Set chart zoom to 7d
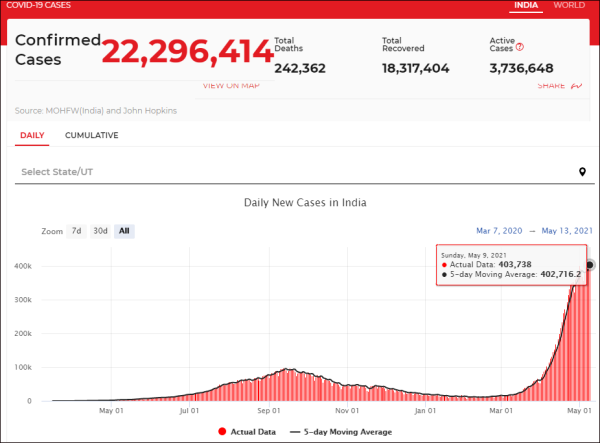The width and height of the screenshot is (600, 443). [x=77, y=231]
